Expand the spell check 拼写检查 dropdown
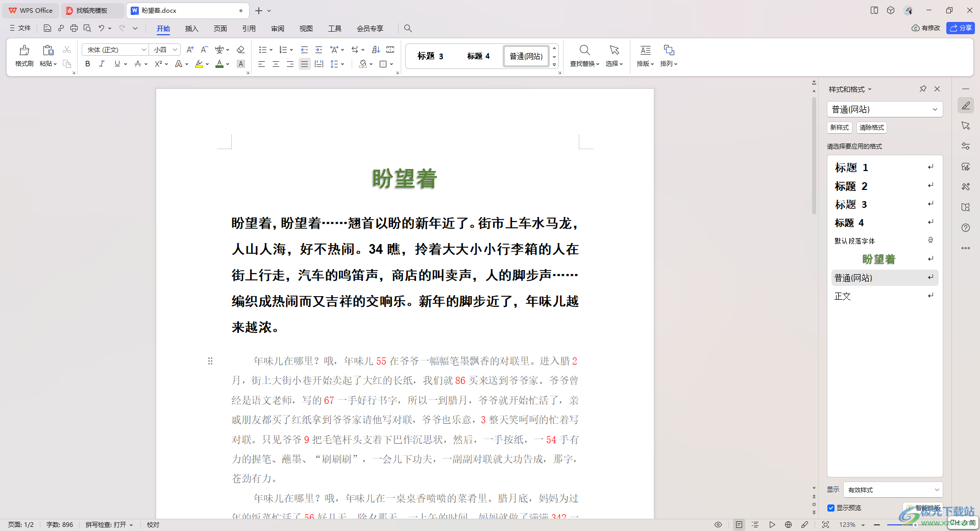Viewport: 980px width, 531px height. click(x=131, y=524)
